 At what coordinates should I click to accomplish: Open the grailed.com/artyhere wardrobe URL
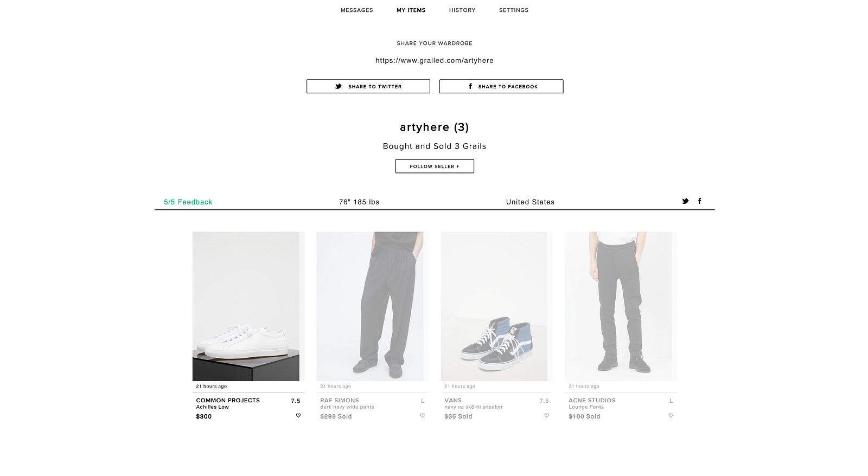[435, 61]
